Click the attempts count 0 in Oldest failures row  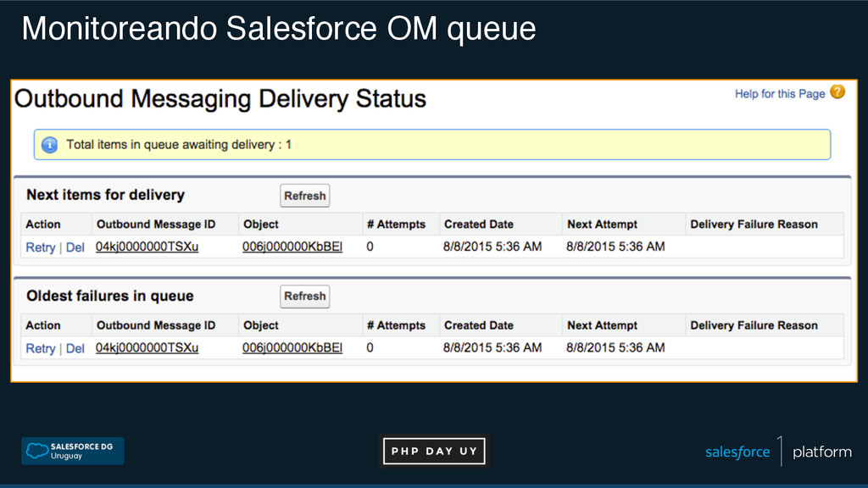(370, 348)
